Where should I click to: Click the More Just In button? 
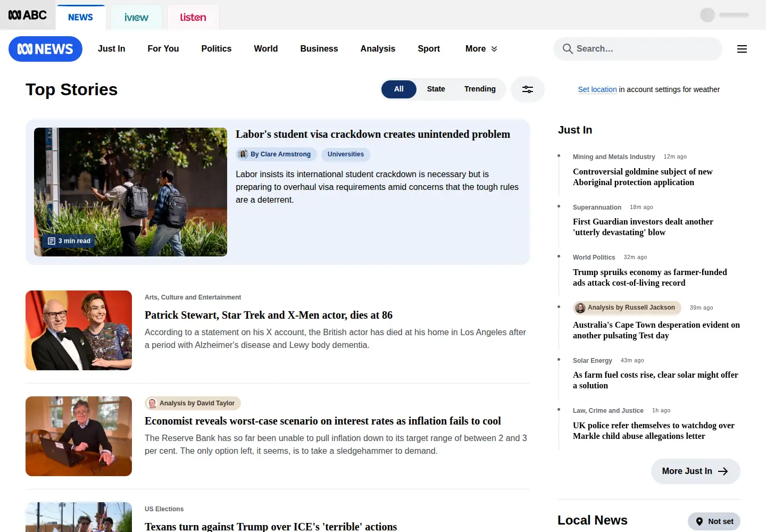[x=696, y=471]
